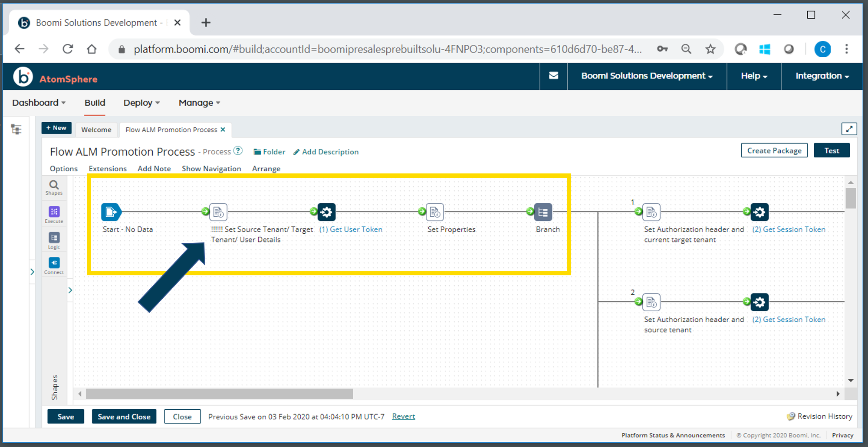The image size is (868, 447).
Task: Select the Get Session Token shape on branch 1
Action: (x=760, y=212)
